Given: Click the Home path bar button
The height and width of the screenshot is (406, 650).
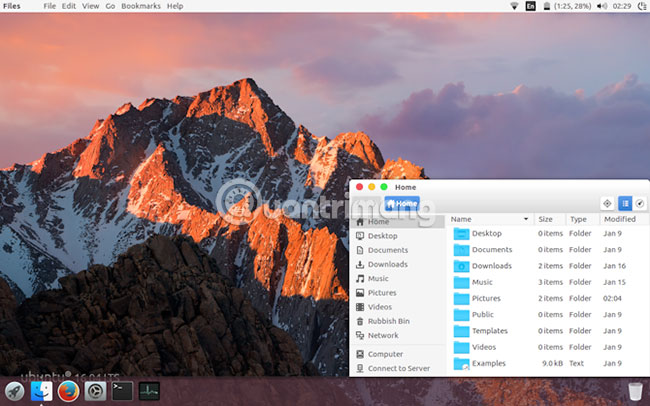Looking at the screenshot, I should point(402,203).
